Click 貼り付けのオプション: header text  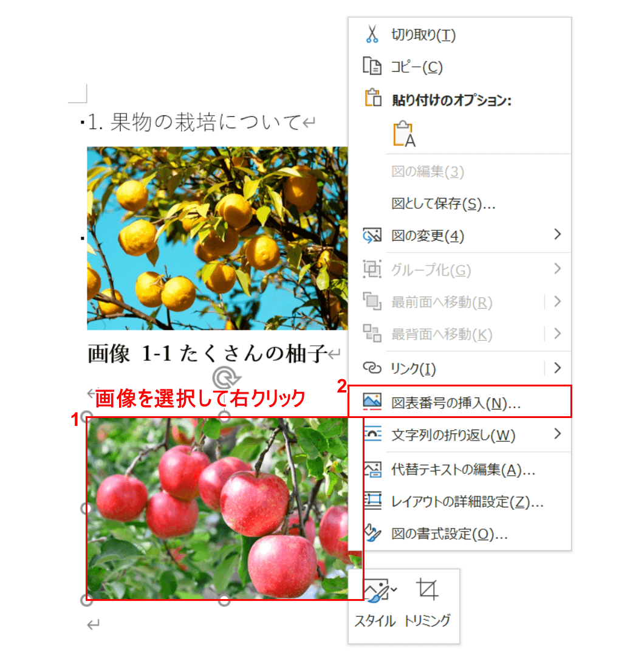click(x=452, y=100)
